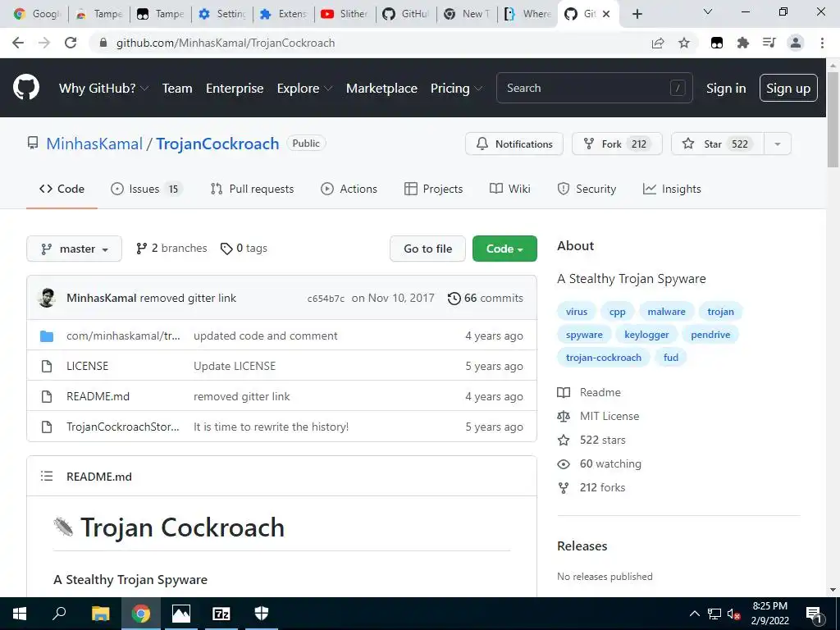Open the Photos app in taskbar
The height and width of the screenshot is (630, 840).
[181, 614]
